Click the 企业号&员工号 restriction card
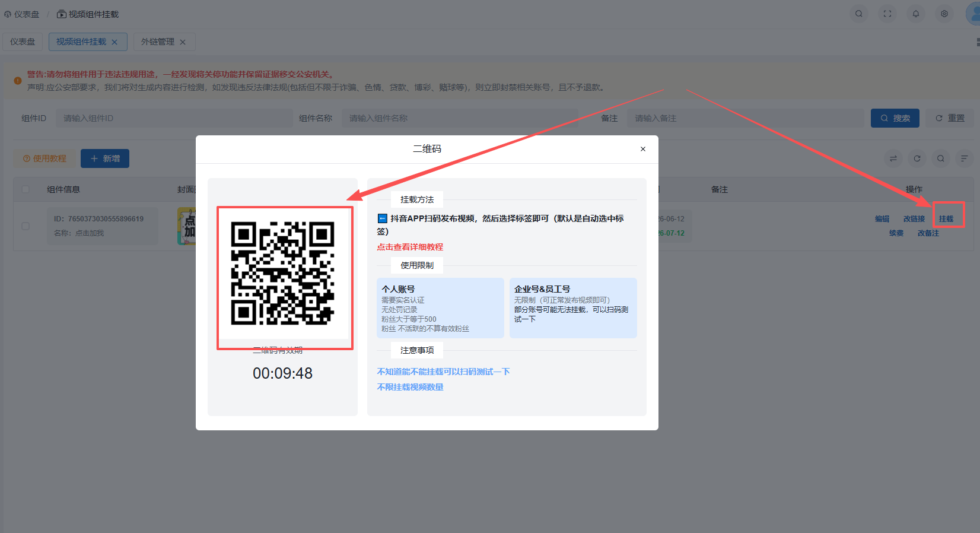980x533 pixels. click(x=573, y=308)
